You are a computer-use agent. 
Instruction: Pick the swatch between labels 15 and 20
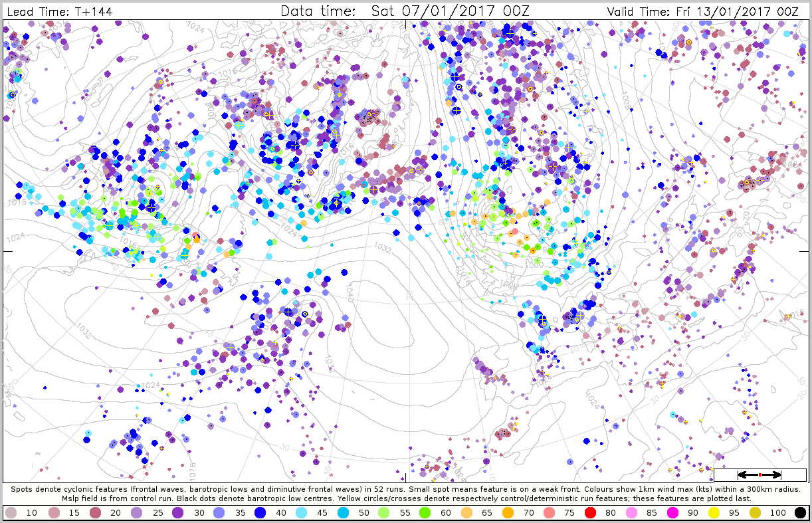pos(96,512)
